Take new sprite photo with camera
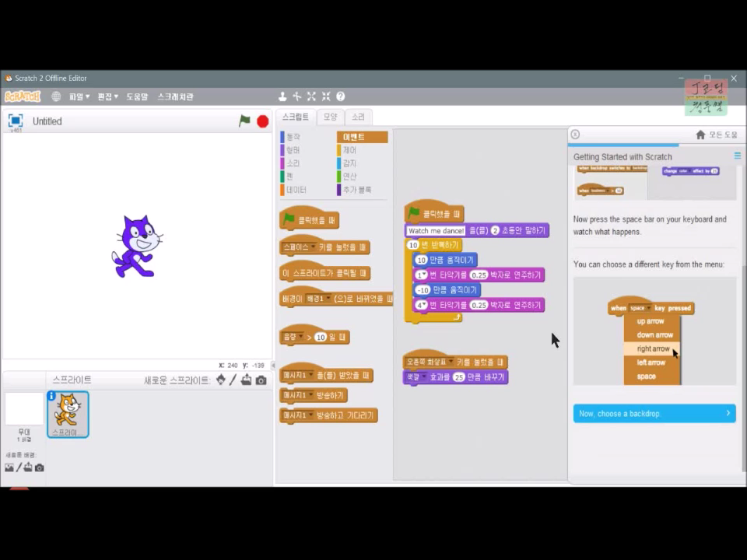 (x=261, y=380)
